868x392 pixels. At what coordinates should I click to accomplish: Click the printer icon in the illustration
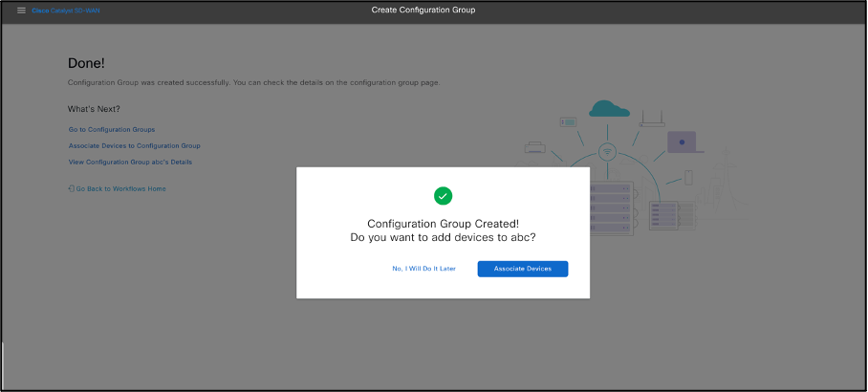[535, 147]
